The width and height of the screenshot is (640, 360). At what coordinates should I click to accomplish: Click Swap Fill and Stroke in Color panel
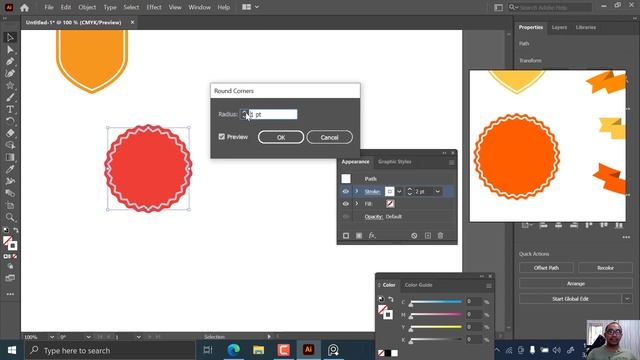tap(391, 299)
